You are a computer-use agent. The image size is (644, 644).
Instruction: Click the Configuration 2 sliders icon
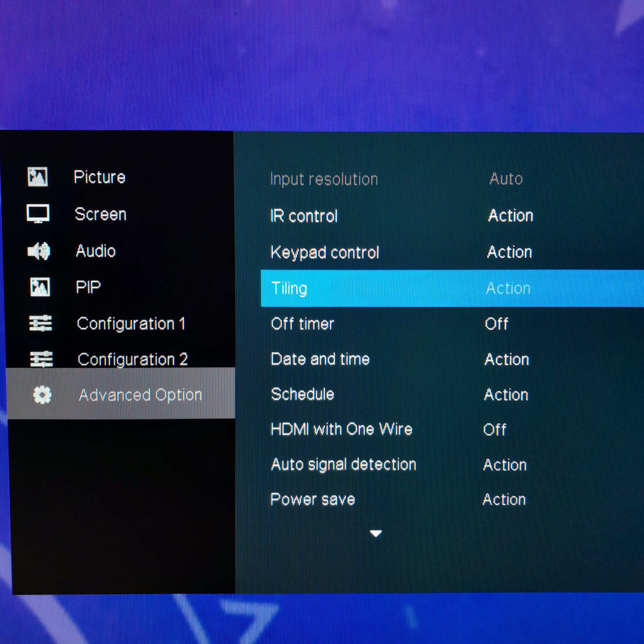pyautogui.click(x=41, y=359)
